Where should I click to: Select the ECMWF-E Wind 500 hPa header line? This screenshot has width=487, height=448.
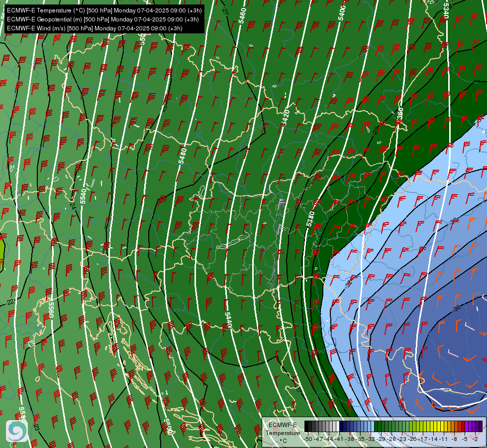(x=95, y=28)
